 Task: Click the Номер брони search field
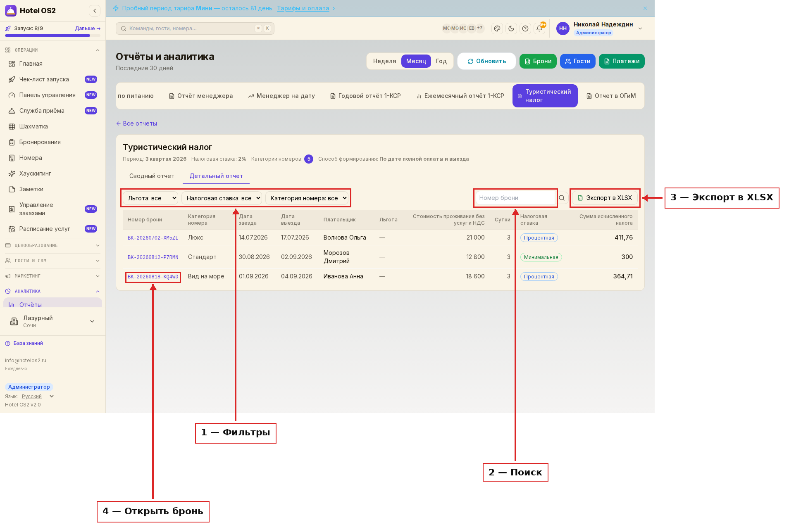[515, 198]
